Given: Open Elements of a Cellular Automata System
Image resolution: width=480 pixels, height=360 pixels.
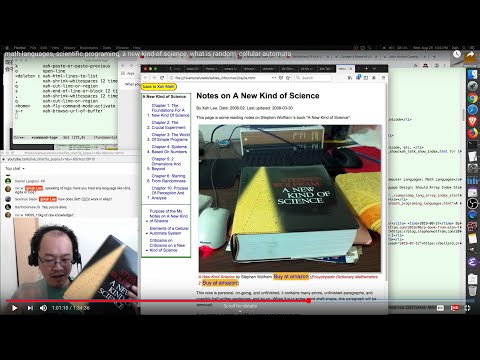Looking at the screenshot, I should pyautogui.click(x=169, y=231).
